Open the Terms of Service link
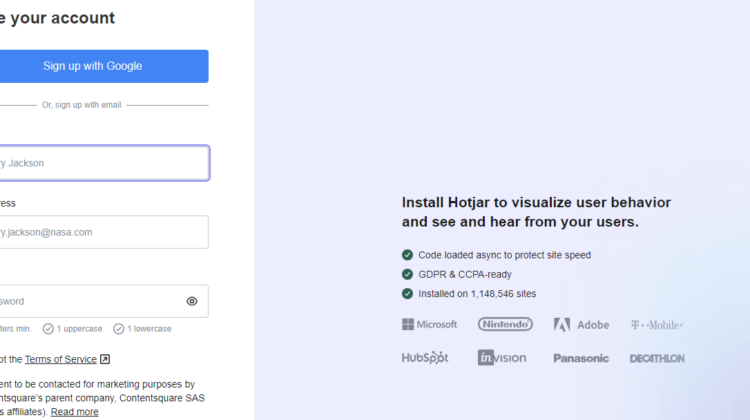750x420 pixels. click(61, 359)
